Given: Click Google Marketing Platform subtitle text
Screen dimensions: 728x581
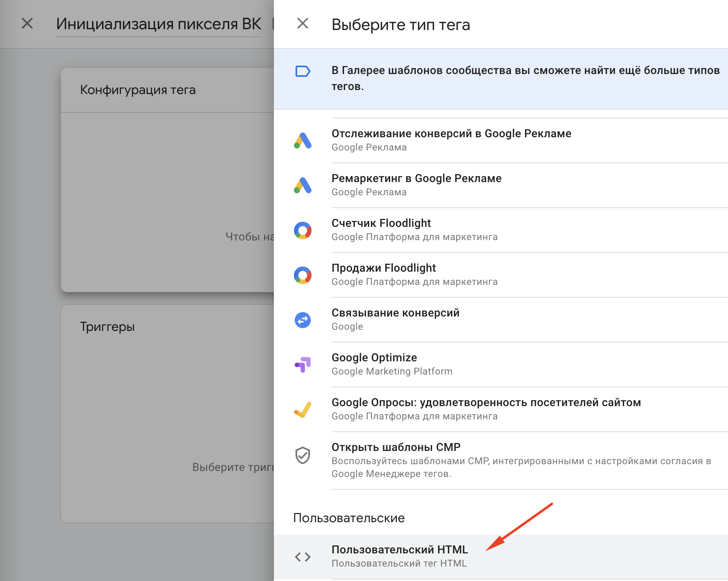Looking at the screenshot, I should pyautogui.click(x=392, y=371).
